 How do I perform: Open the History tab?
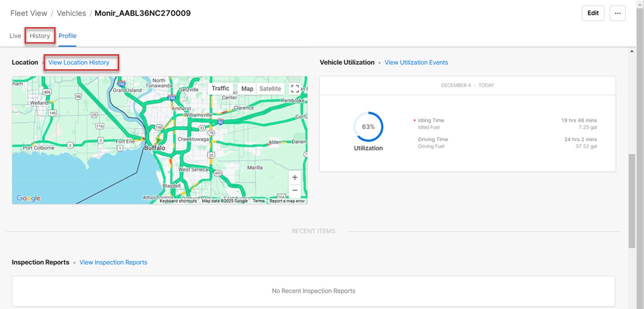click(40, 36)
